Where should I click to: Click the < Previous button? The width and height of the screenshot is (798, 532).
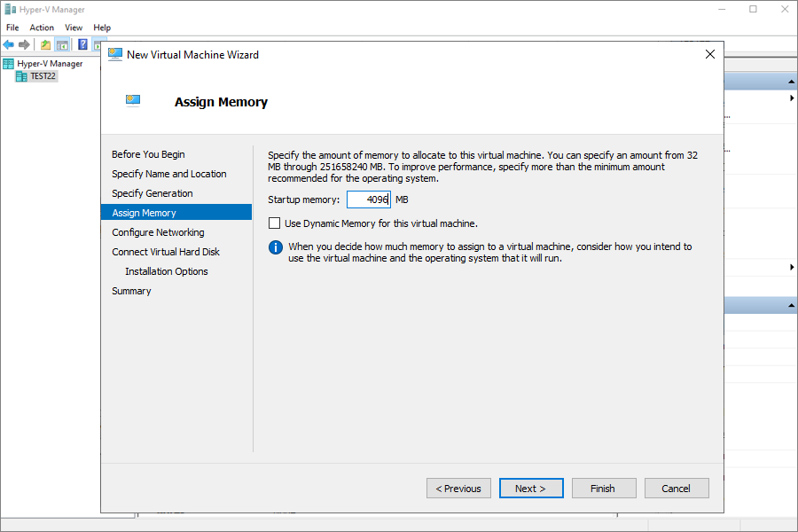458,489
